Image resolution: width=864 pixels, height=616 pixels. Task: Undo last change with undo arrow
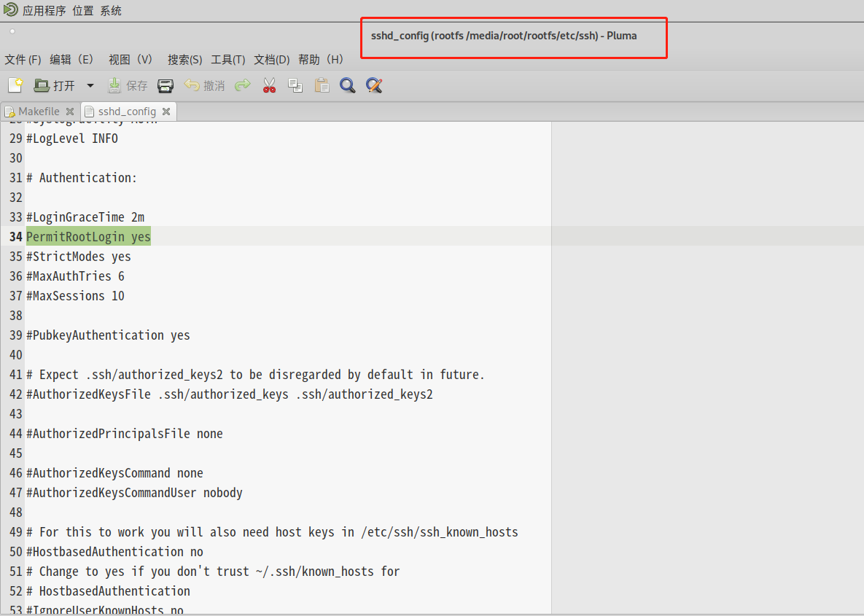click(x=192, y=85)
